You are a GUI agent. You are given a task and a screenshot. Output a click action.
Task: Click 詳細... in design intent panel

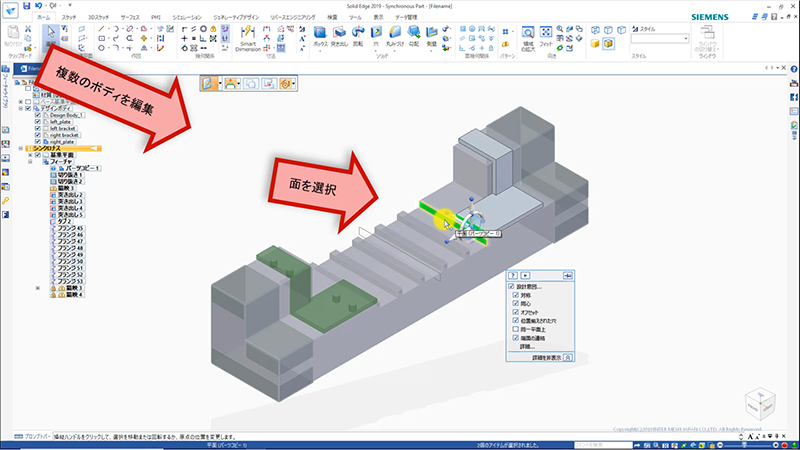pos(526,346)
